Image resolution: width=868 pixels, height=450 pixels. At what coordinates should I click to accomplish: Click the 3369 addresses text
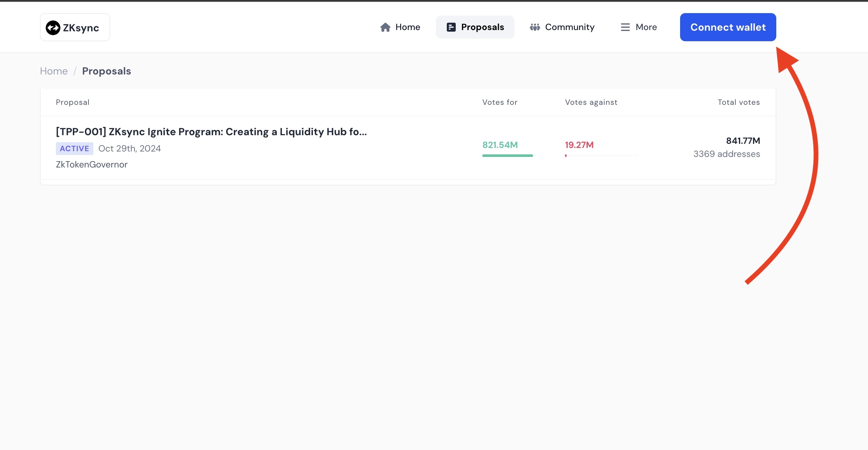tap(726, 154)
